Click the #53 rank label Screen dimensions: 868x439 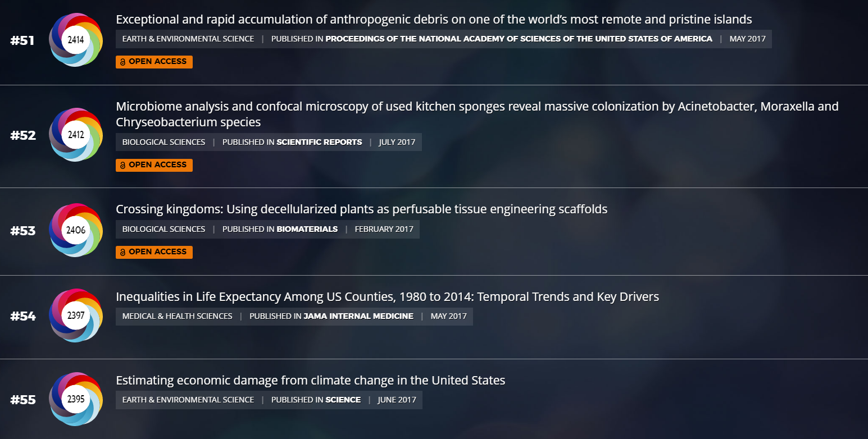pos(23,231)
